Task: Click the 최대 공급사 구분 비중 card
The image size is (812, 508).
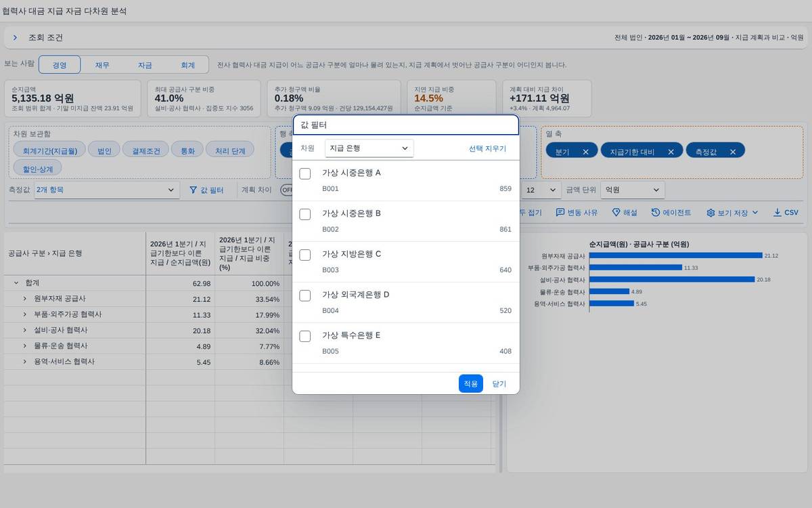Action: 204,98
